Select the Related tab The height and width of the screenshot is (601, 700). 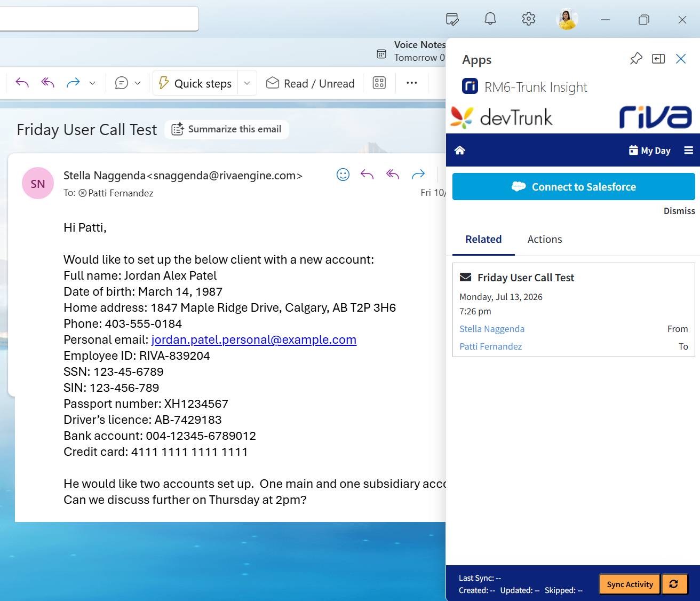(483, 239)
